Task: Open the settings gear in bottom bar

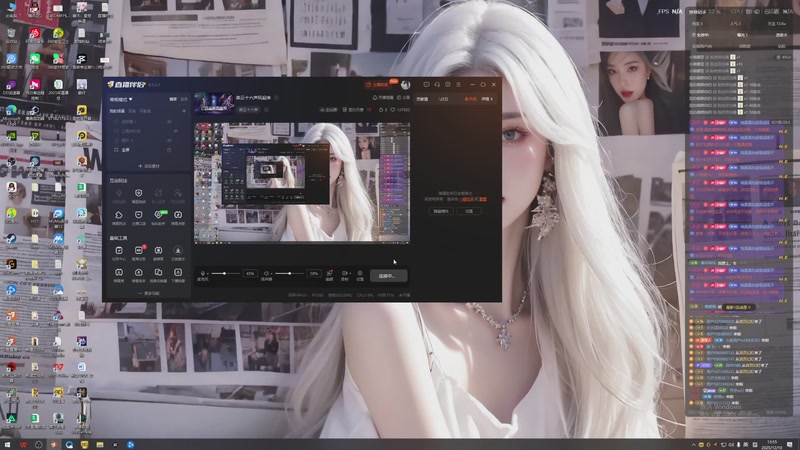Action: pyautogui.click(x=360, y=275)
